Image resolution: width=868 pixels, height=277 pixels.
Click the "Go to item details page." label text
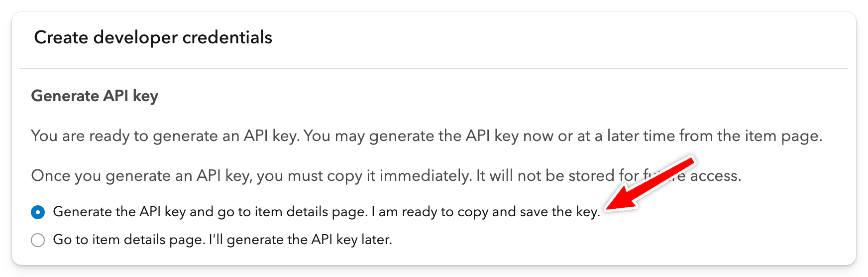(x=129, y=240)
